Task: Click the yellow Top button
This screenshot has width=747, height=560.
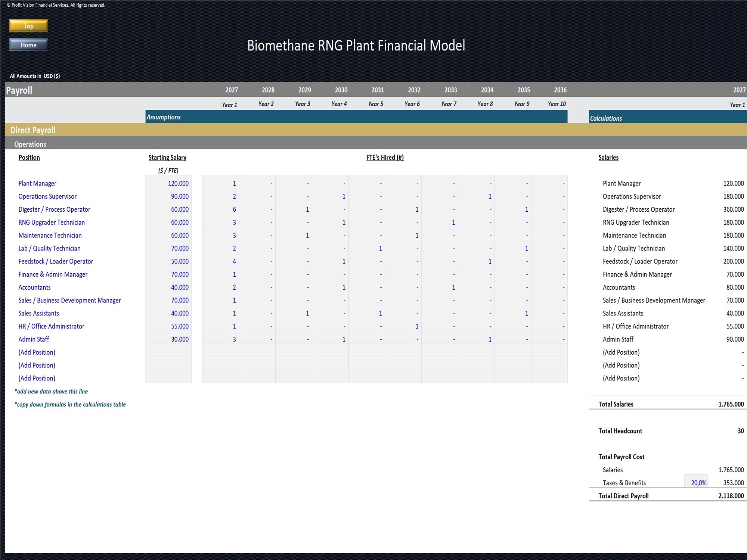Action: coord(28,26)
